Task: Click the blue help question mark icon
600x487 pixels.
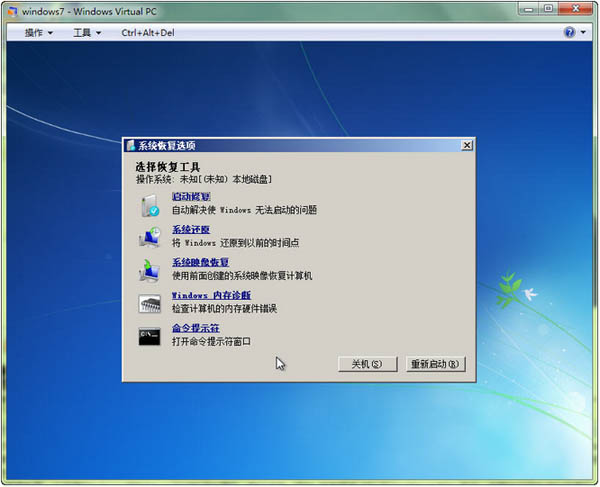Action: pos(569,32)
